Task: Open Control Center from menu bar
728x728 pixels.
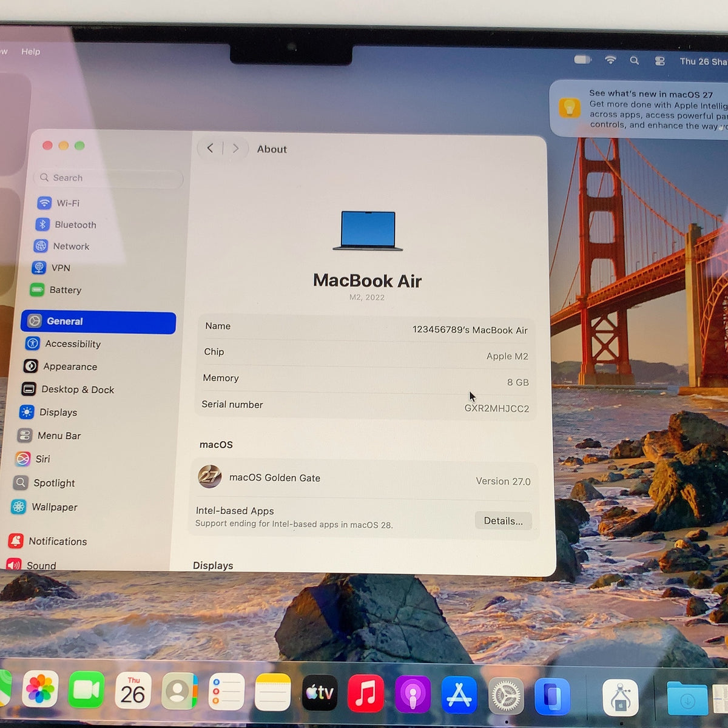Action: 660,61
